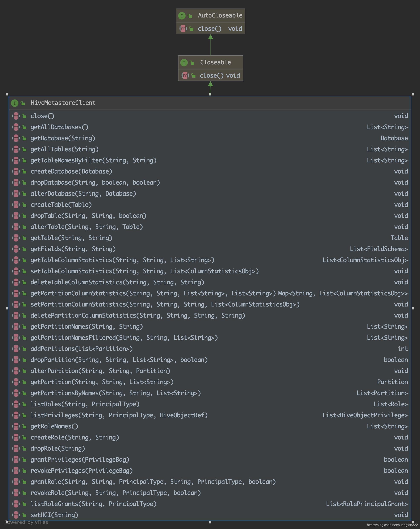Click the AutoCloseable interface icon

click(x=182, y=16)
